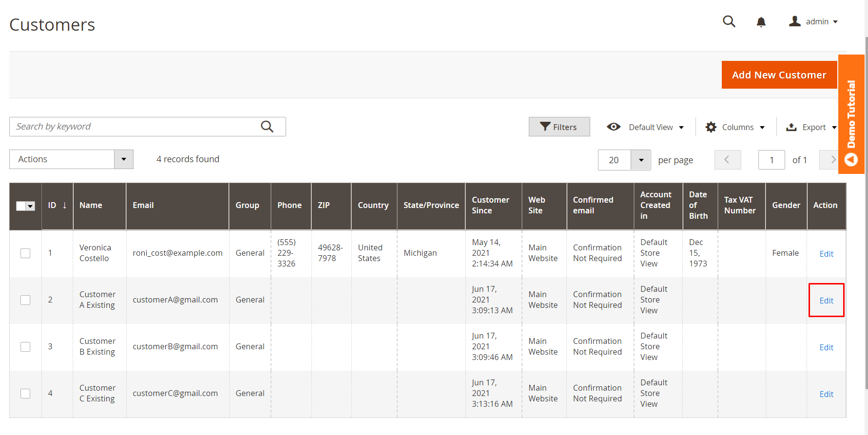Image resolution: width=868 pixels, height=435 pixels.
Task: Open the Filters button
Action: click(x=559, y=127)
